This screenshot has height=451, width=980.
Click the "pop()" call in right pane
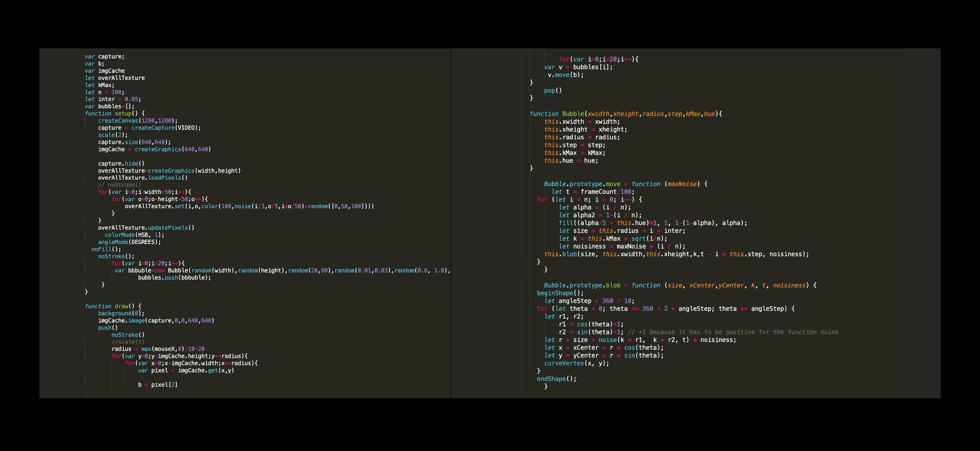[552, 90]
